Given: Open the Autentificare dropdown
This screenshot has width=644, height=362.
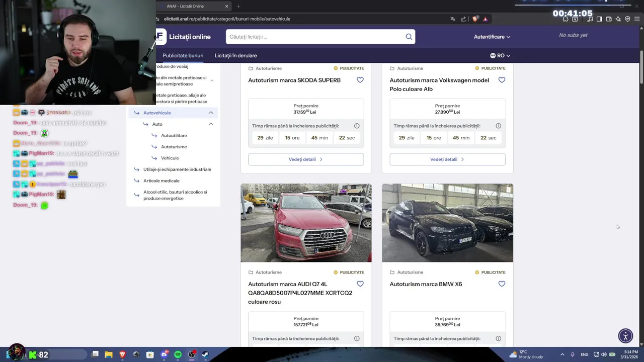Looking at the screenshot, I should [492, 37].
